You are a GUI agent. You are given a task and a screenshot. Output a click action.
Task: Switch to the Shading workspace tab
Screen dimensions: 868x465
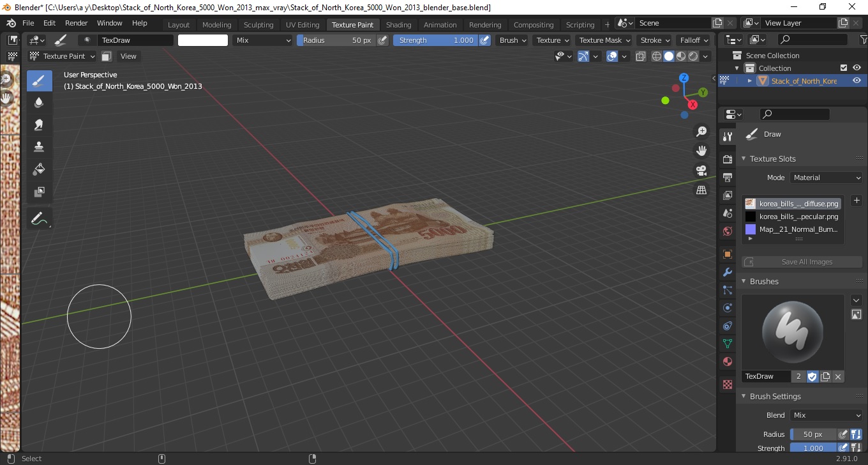(x=398, y=25)
